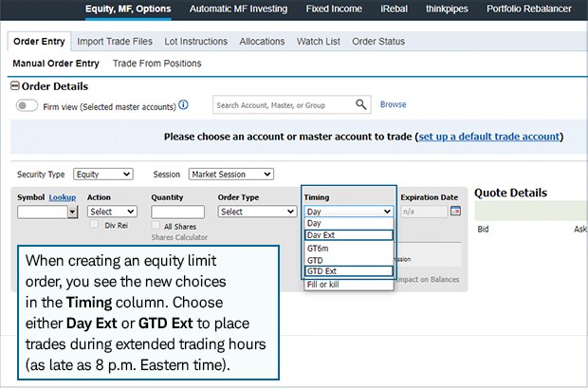Toggle the Firm view switch

(28, 105)
